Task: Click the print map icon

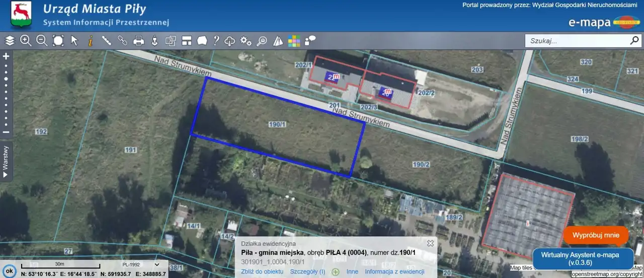Action: click(139, 41)
